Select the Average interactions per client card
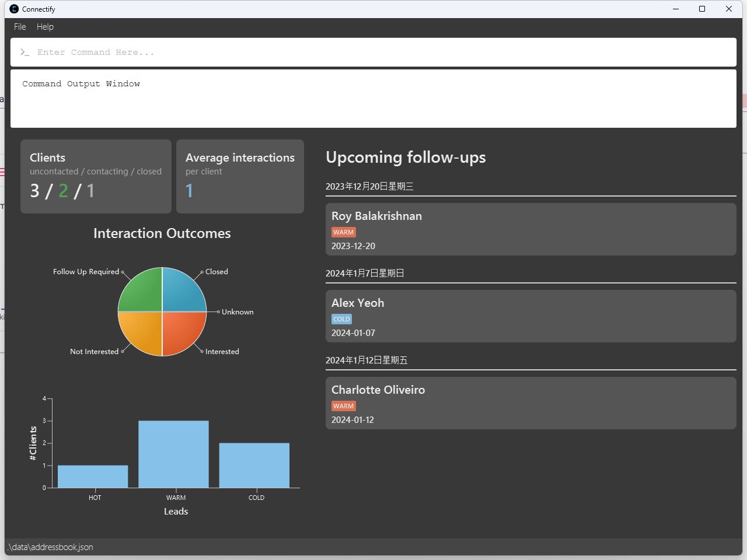 tap(240, 176)
